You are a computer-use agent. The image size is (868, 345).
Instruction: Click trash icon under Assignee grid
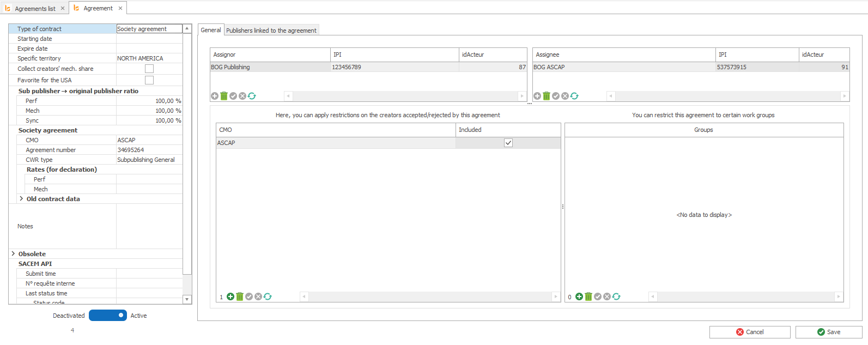[547, 96]
